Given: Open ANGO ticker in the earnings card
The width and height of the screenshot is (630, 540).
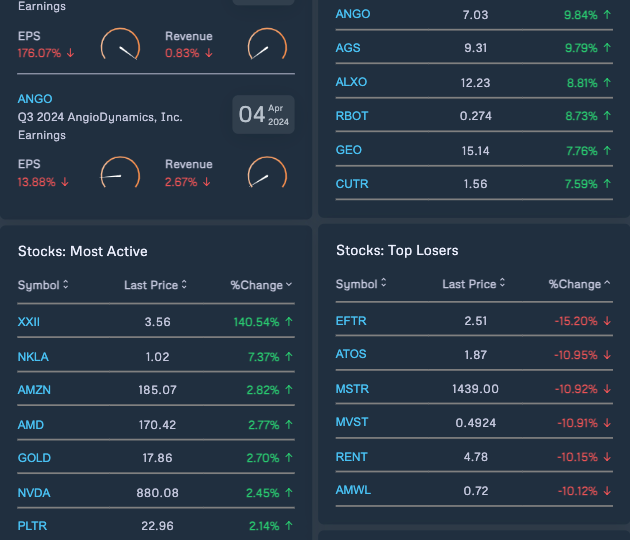Looking at the screenshot, I should pyautogui.click(x=35, y=99).
